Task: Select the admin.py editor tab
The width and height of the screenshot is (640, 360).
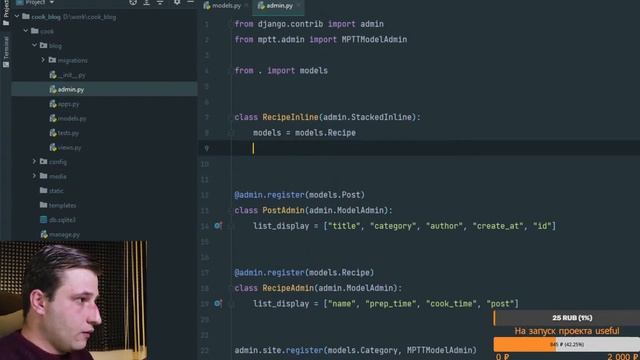Action: point(279,6)
